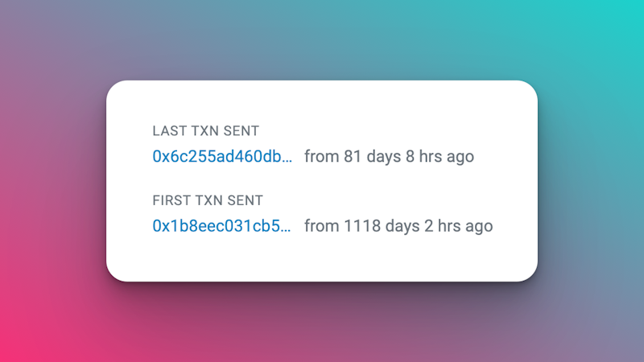Click the FIRST TXN SENT label
The width and height of the screenshot is (644, 362).
point(208,200)
